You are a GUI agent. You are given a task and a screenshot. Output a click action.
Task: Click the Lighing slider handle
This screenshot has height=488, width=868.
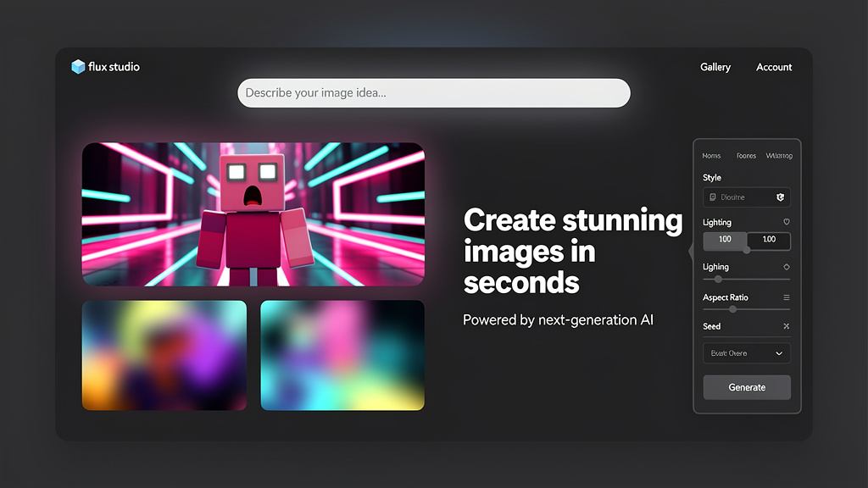[718, 280]
